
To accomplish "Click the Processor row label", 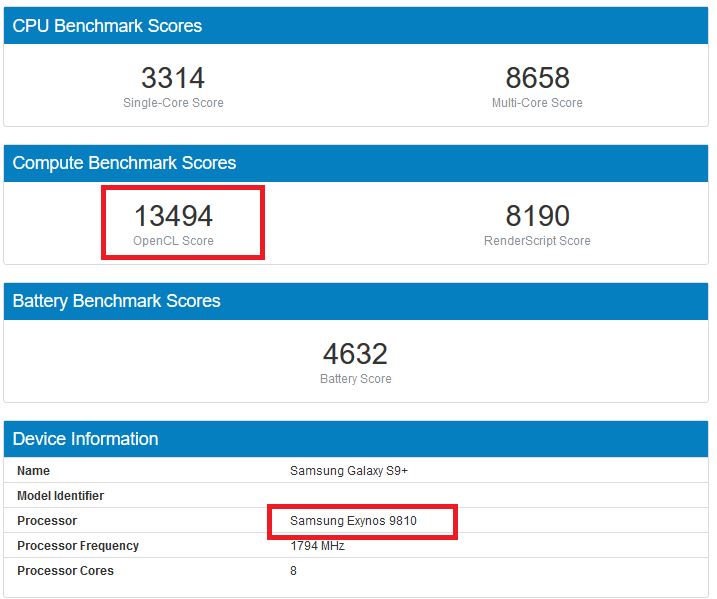I will click(x=47, y=521).
